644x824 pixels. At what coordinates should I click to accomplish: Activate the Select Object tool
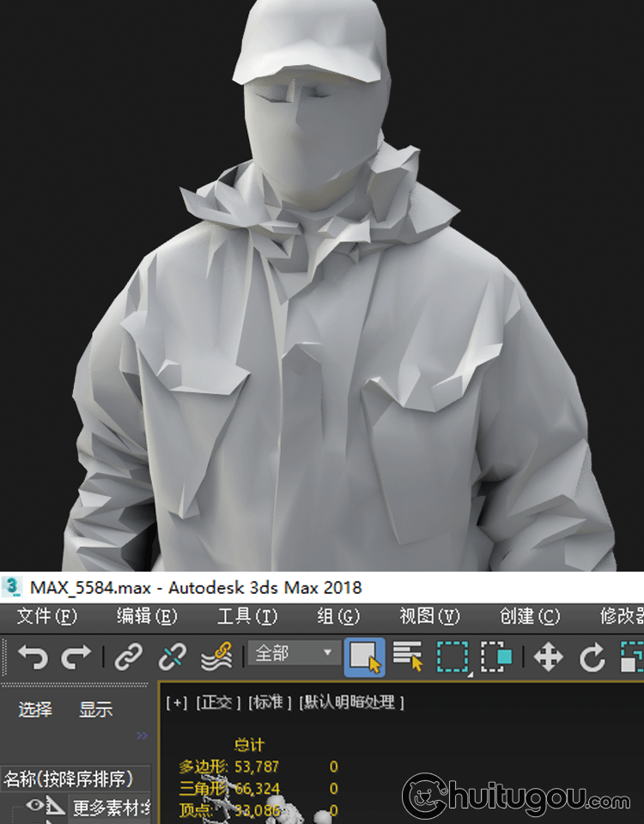tap(364, 658)
